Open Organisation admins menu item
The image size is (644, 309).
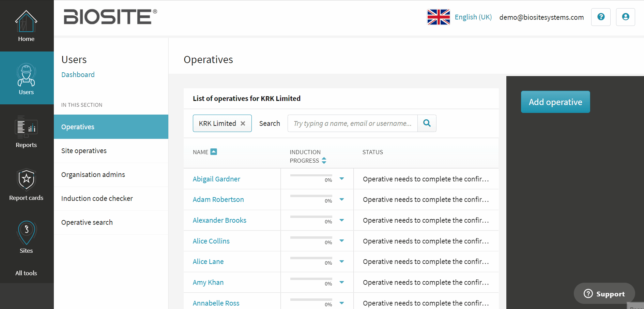point(111,175)
